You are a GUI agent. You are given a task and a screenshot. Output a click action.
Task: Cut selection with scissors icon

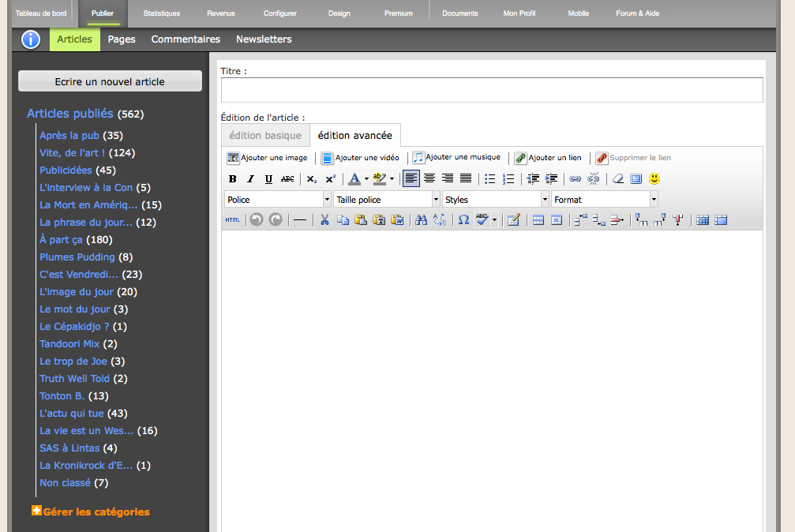coord(324,220)
